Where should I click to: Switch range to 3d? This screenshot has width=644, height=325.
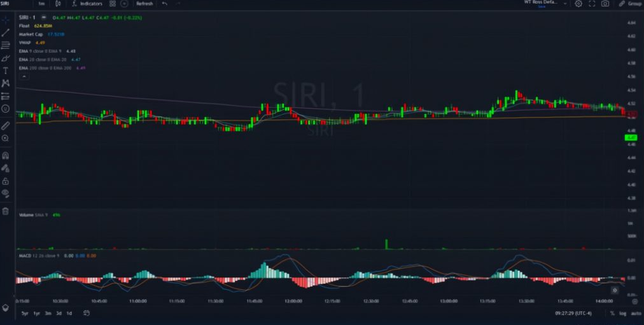pos(59,314)
